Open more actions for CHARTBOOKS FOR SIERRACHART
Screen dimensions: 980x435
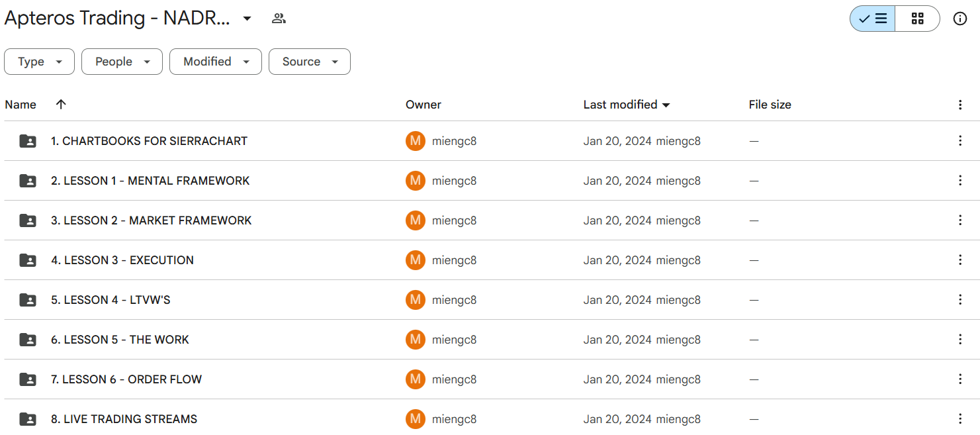tap(959, 141)
